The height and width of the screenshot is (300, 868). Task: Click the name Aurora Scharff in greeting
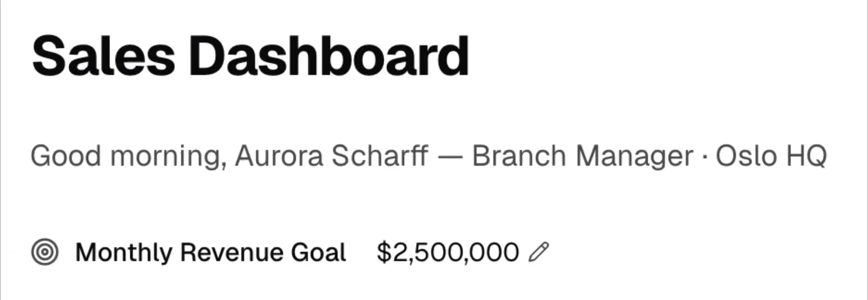tap(331, 156)
